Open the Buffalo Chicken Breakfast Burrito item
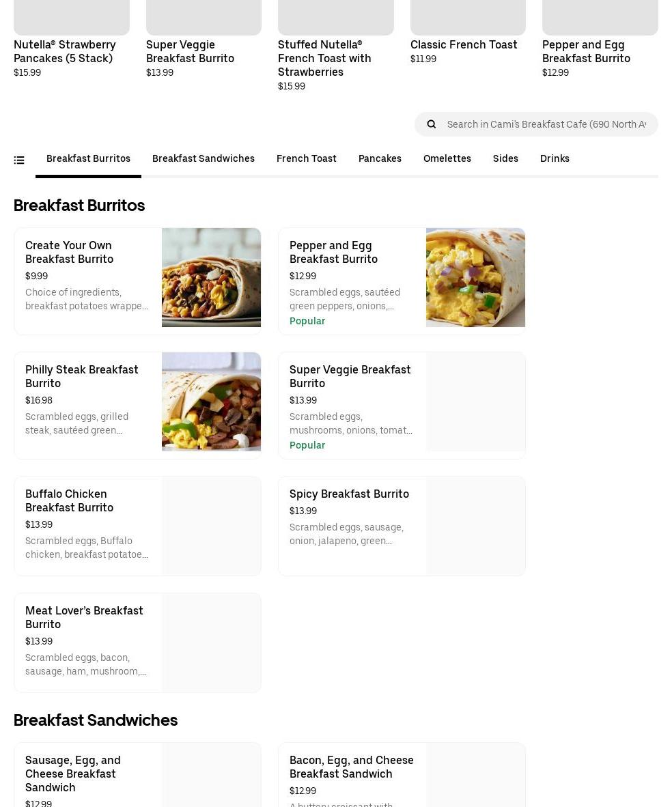The width and height of the screenshot is (672, 807). [70, 500]
